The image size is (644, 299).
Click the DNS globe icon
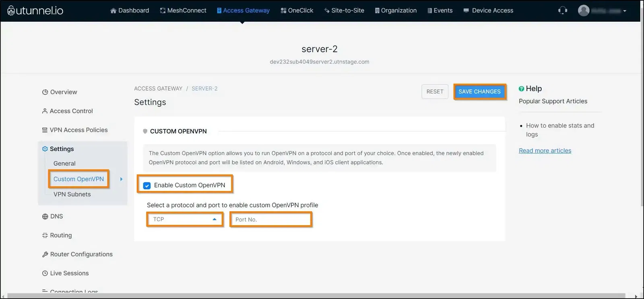(45, 216)
